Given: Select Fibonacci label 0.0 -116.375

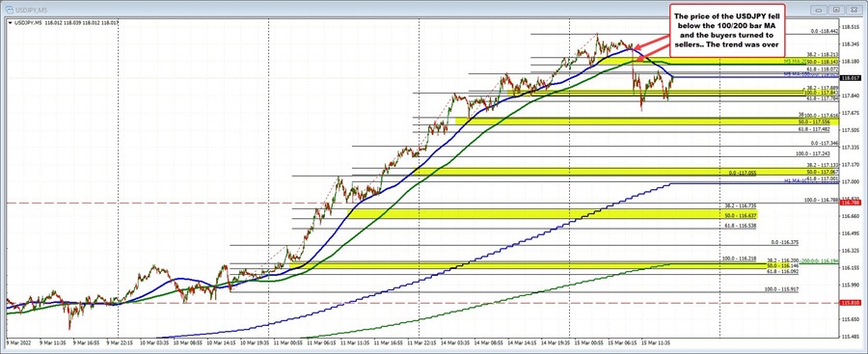Looking at the screenshot, I should tap(785, 243).
